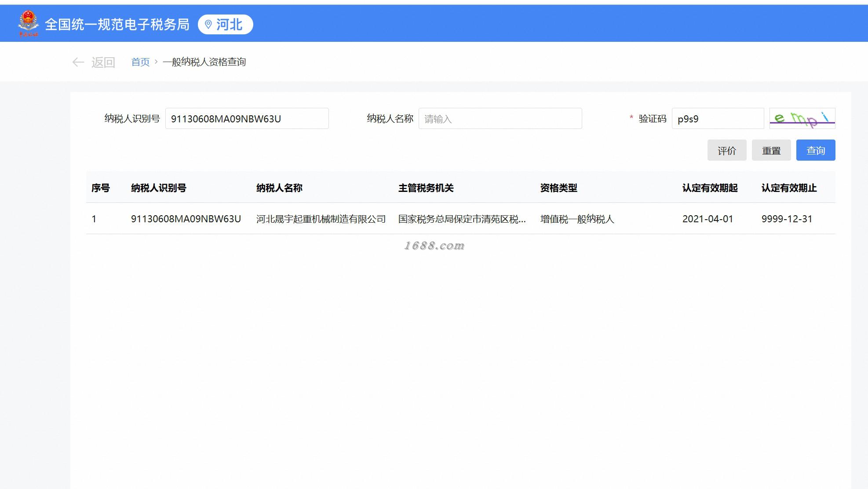Screen dimensions: 868x489
Task: Click the 评价 button
Action: (x=726, y=151)
